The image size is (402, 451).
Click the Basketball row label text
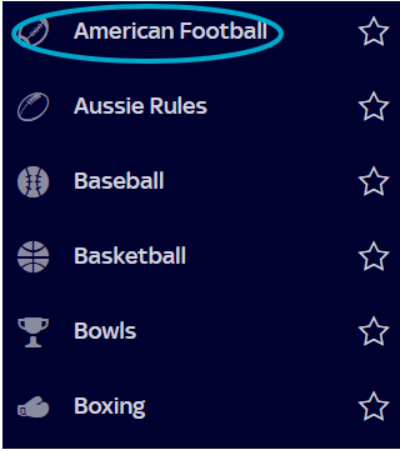tap(130, 256)
